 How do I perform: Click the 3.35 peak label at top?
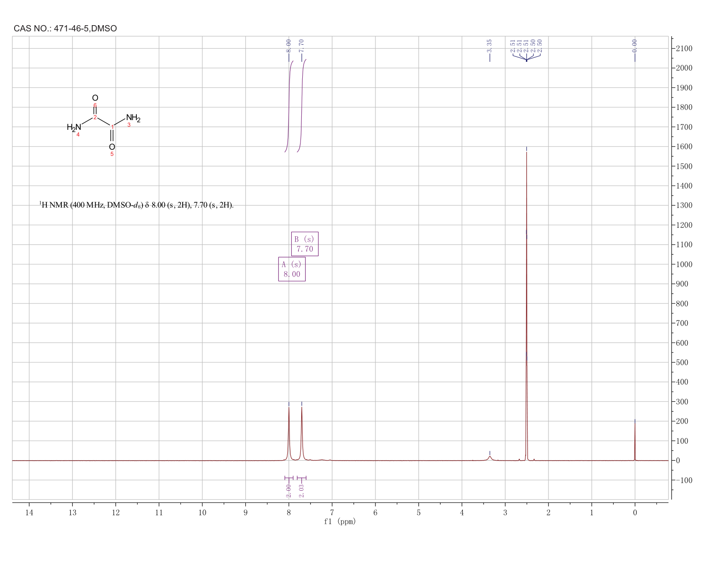point(490,45)
